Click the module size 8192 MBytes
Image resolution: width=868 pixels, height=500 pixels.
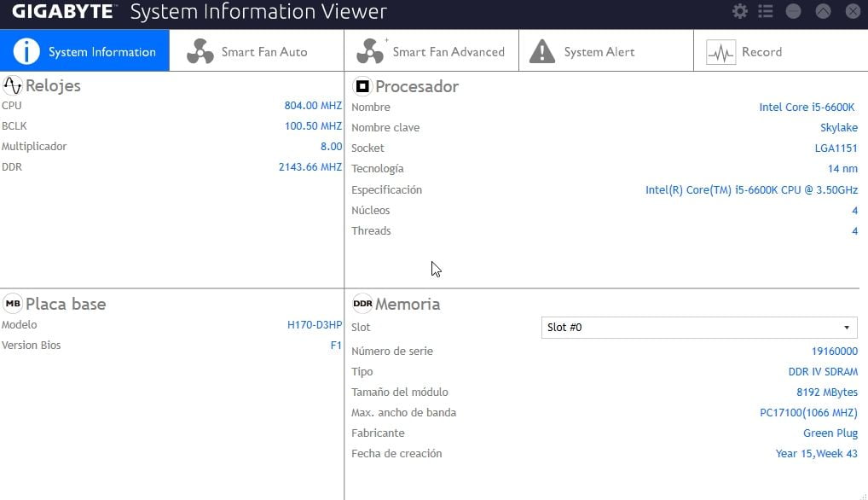point(827,392)
